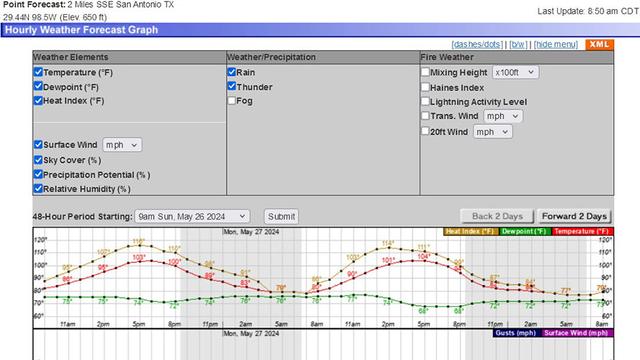640x360 pixels.
Task: Click the 114° heat index label
Action: [x=388, y=243]
